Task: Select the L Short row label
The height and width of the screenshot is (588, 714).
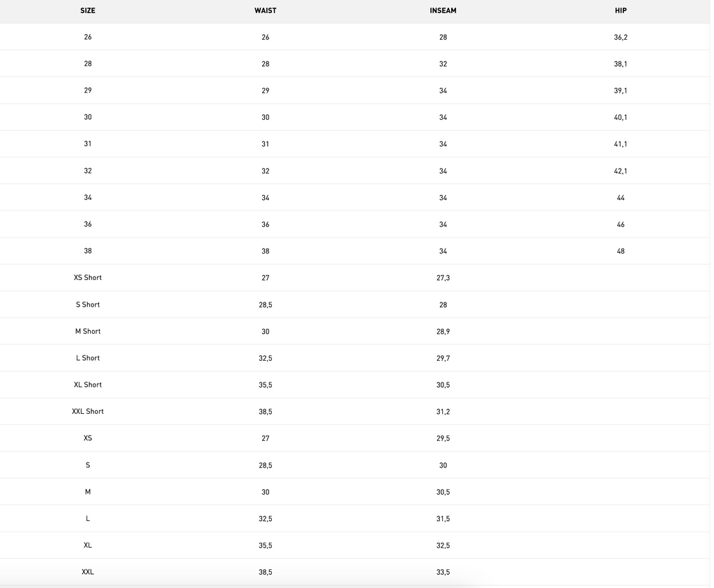Action: (x=88, y=358)
